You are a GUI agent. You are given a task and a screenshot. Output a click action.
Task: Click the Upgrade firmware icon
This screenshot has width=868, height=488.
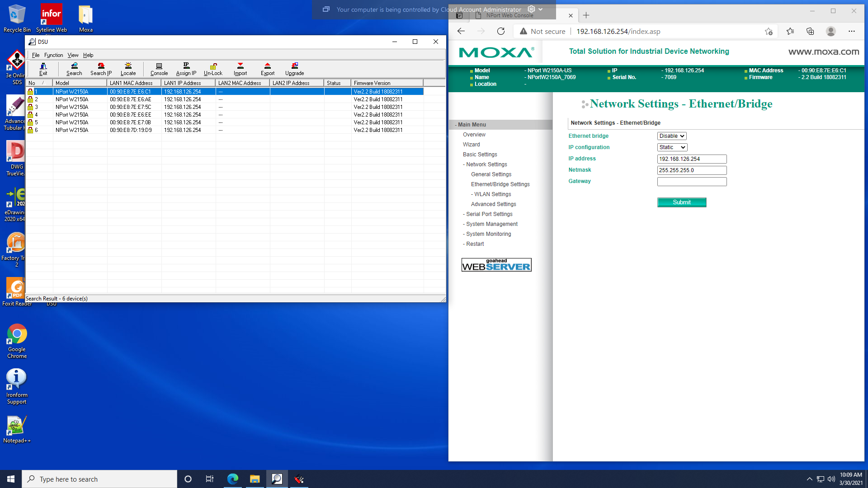pos(294,69)
